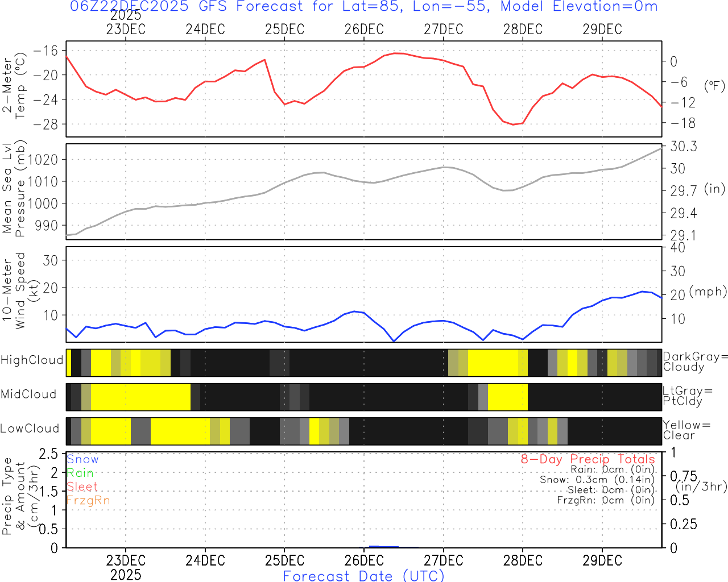Screen dimensions: 728x582
Task: Click the (mph) unit label
Action: (708, 292)
